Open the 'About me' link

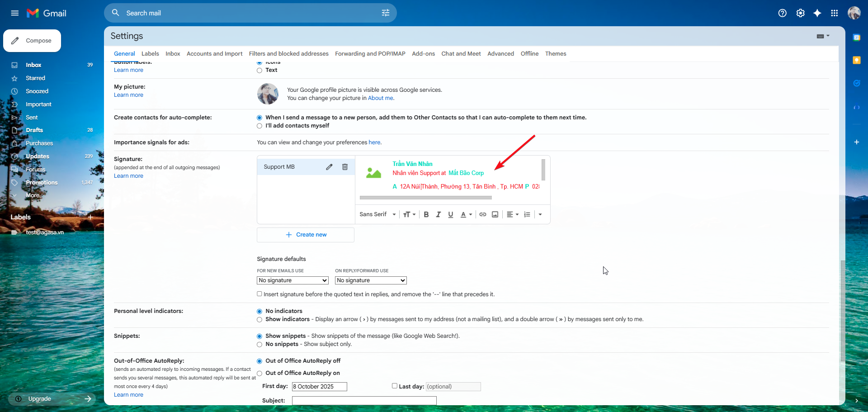[x=380, y=98]
